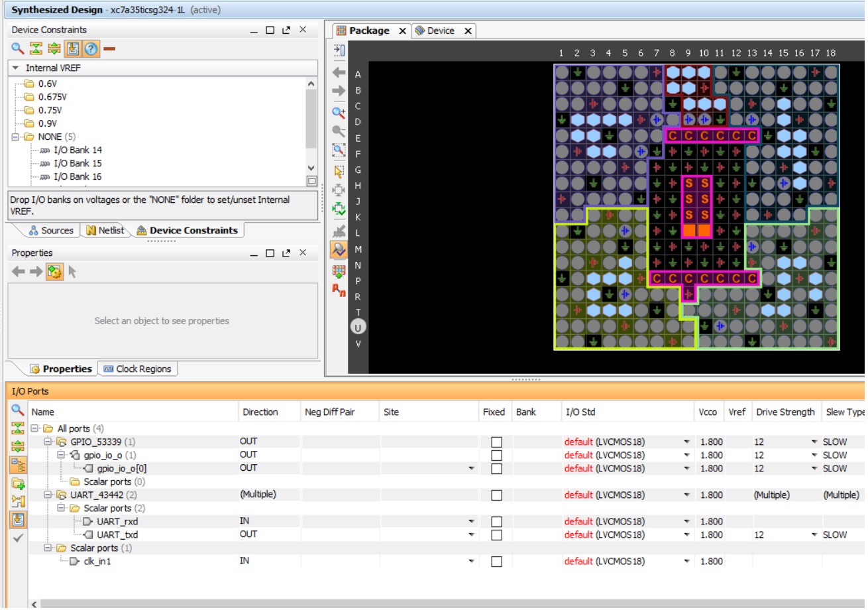Click the Direction column header

click(x=260, y=412)
